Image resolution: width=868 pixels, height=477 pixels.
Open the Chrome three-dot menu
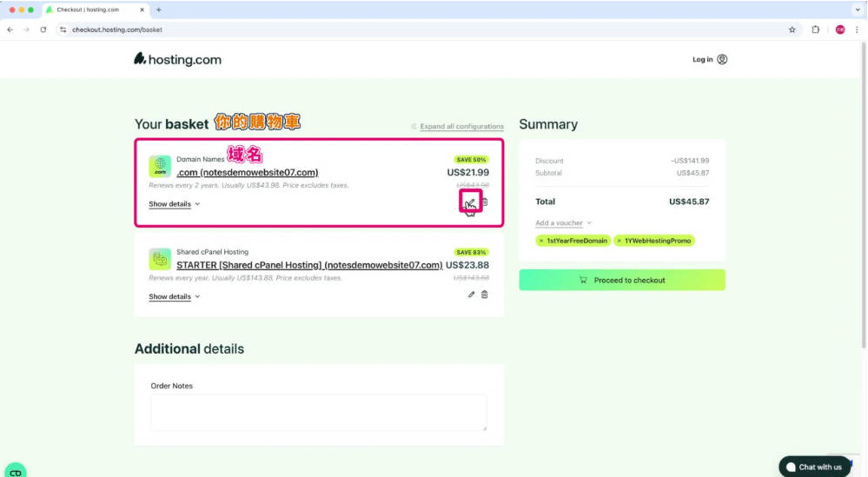pyautogui.click(x=857, y=30)
